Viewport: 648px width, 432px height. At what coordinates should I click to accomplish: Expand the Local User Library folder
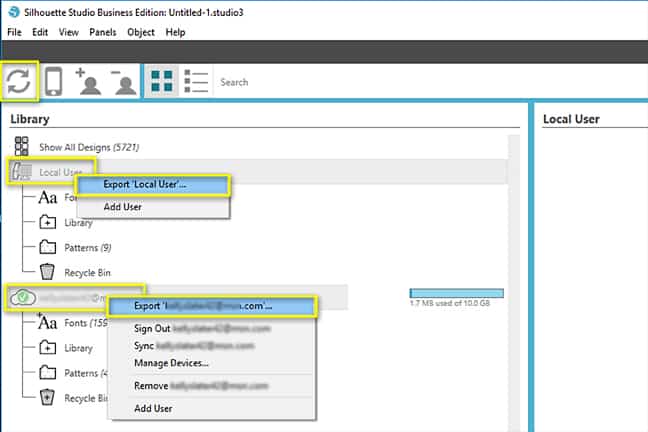click(x=48, y=221)
